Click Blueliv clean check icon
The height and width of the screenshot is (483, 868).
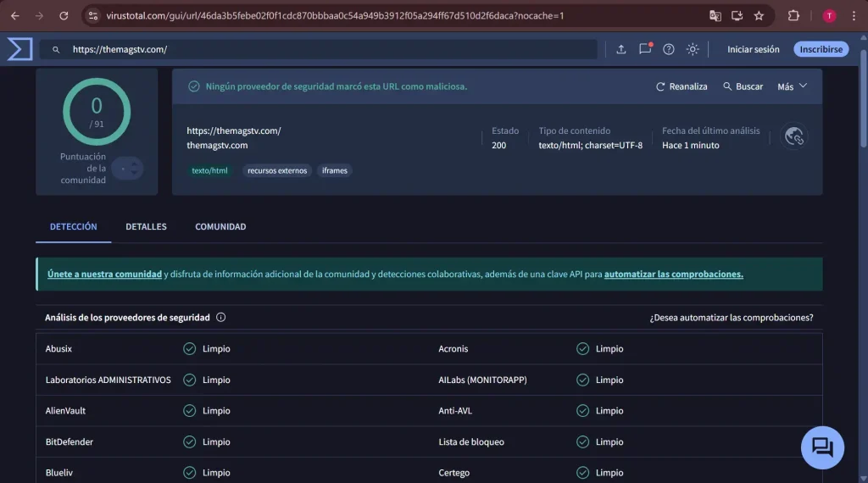[189, 473]
